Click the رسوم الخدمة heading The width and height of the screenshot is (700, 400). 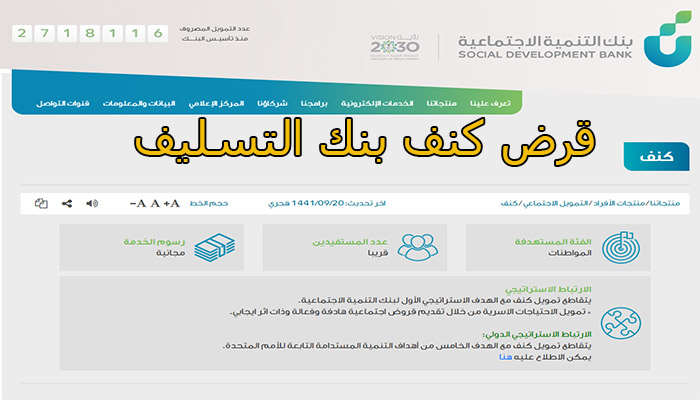[x=154, y=242]
